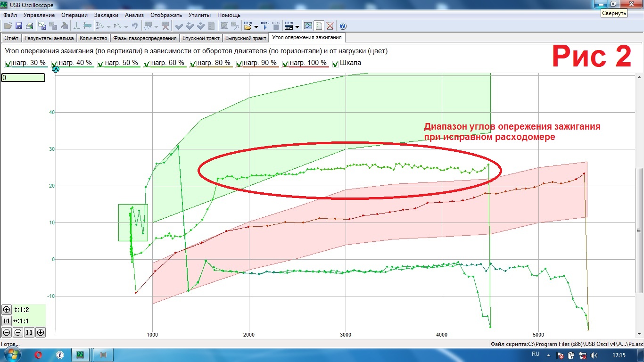644x362 pixels.
Task: Open the Помощь menu
Action: (228, 15)
